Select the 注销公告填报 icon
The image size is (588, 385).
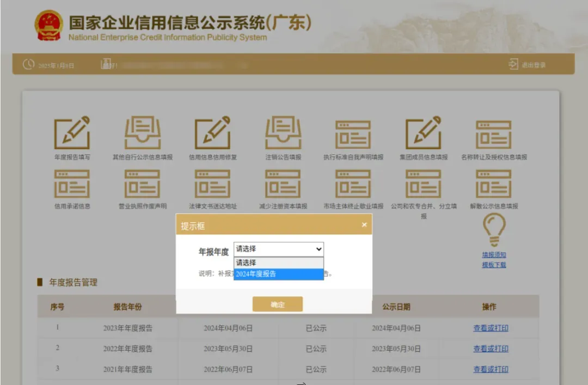pyautogui.click(x=283, y=133)
